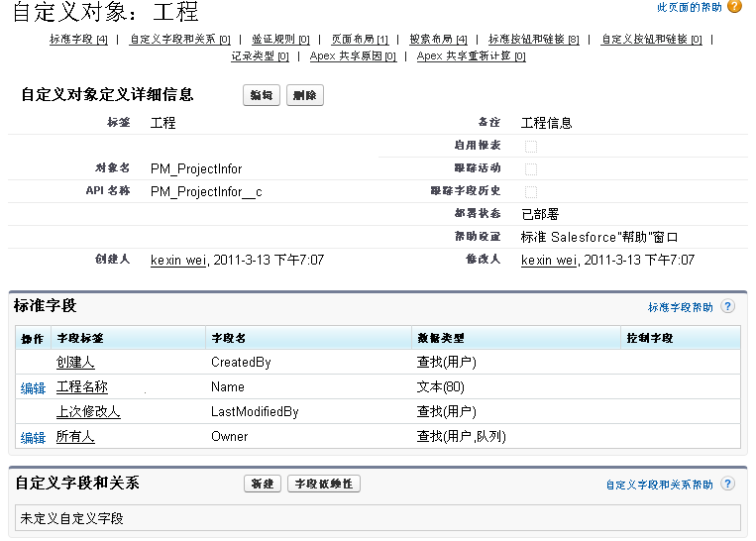Click the 自定义字段和关系帮助 question mark icon
The image size is (756, 541).
coord(727,484)
